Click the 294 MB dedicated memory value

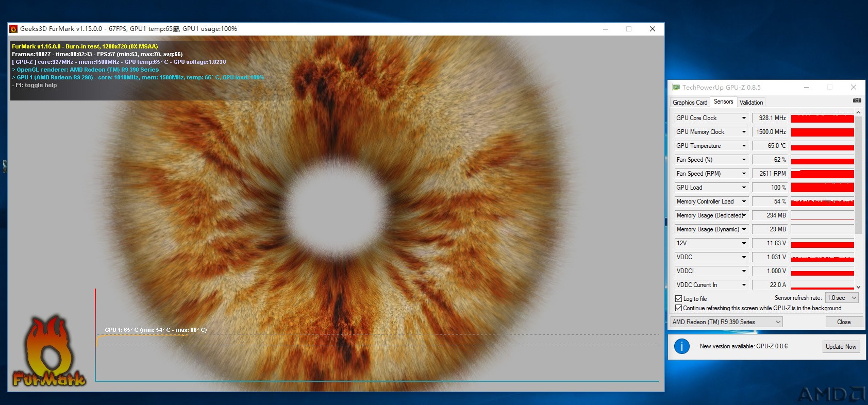pyautogui.click(x=770, y=215)
